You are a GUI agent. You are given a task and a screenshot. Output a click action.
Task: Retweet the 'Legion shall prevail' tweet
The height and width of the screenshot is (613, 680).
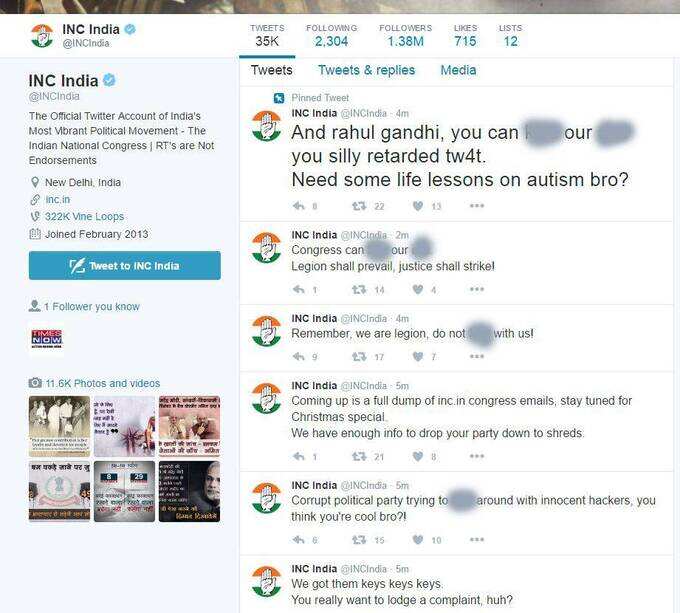point(359,289)
